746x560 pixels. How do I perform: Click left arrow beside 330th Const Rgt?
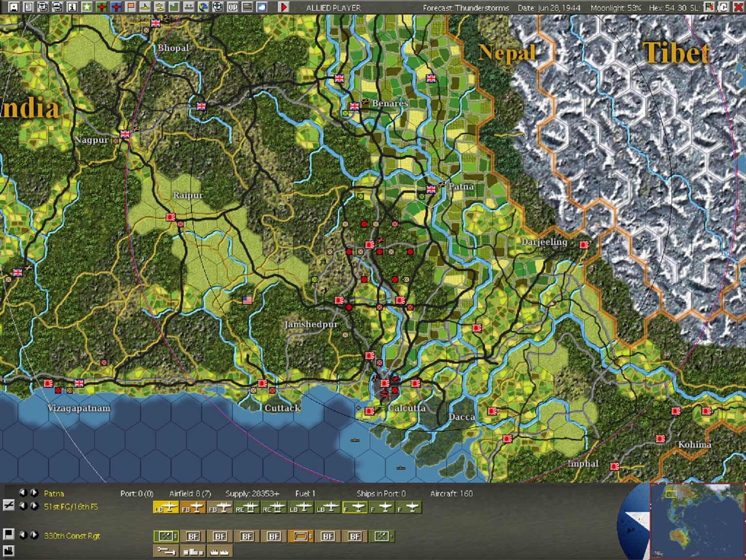22,535
